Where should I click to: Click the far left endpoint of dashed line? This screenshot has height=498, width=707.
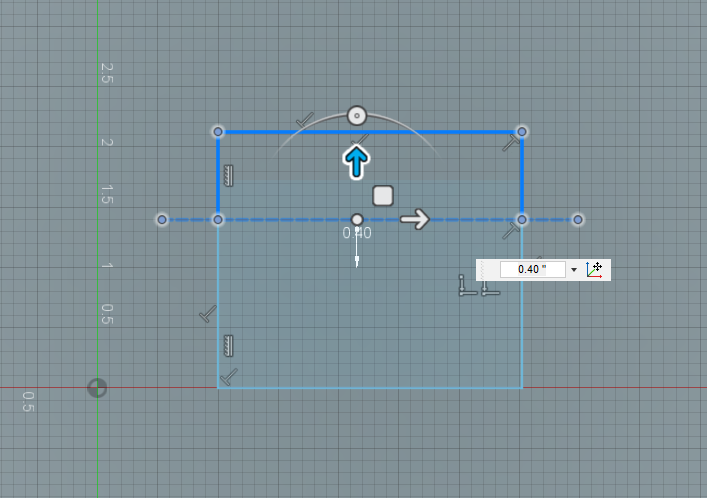click(x=162, y=219)
